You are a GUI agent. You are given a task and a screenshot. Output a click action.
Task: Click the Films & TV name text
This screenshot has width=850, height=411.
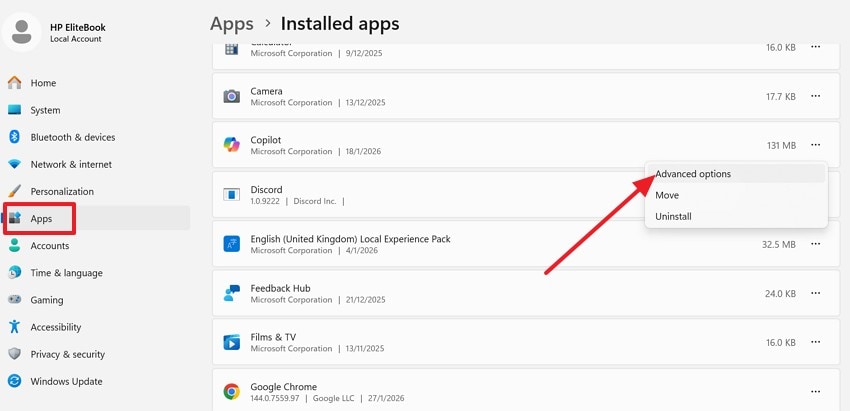273,337
